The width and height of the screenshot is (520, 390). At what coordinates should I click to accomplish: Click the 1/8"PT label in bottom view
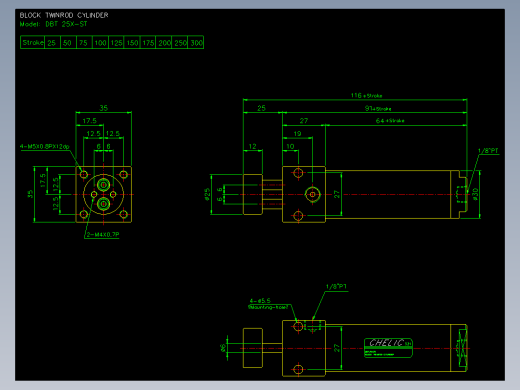[336, 286]
